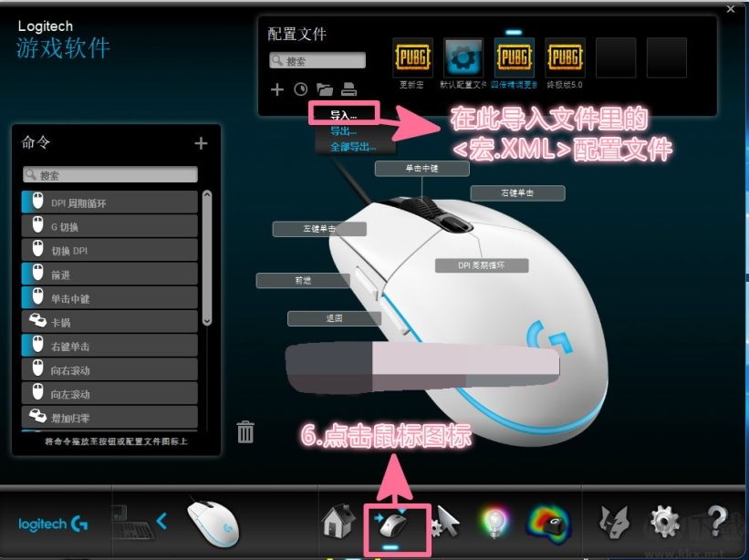This screenshot has height=560, width=749.
Task: Click the DPI 周期循环 label on the mouse diagram
Action: pyautogui.click(x=482, y=265)
